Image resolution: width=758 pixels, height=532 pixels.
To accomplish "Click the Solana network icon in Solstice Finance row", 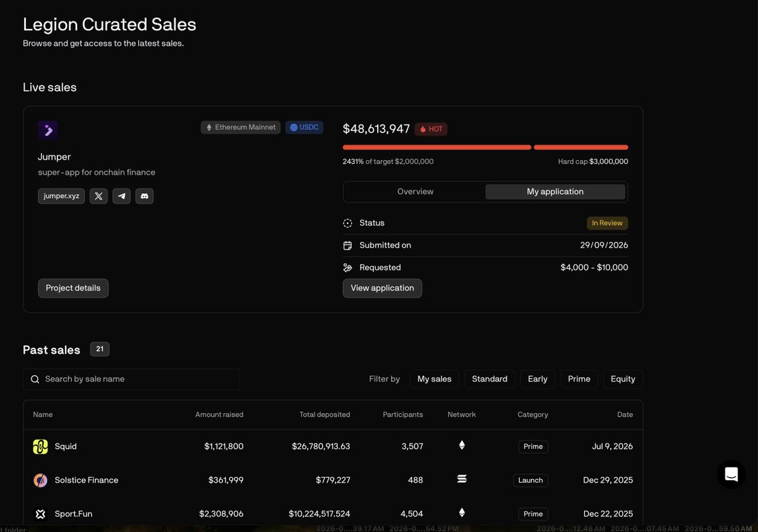I will [x=462, y=480].
